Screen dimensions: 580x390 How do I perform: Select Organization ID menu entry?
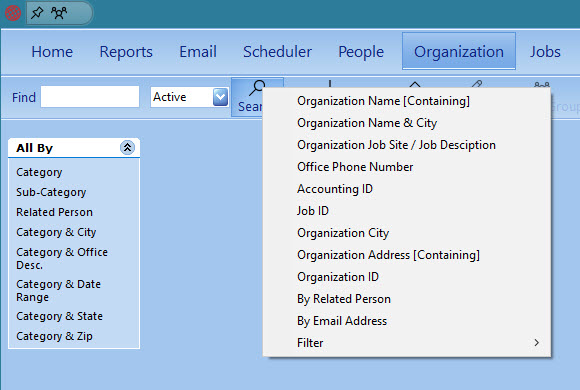[x=407, y=277]
